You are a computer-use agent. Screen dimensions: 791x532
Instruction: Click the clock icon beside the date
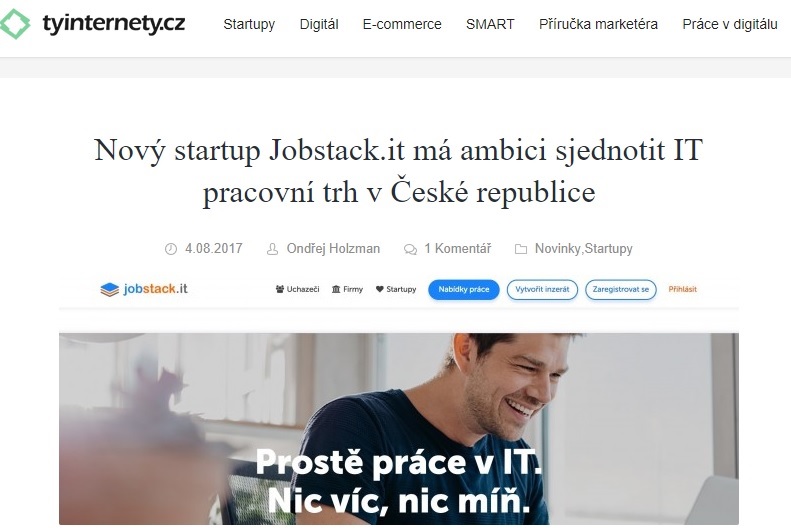click(171, 249)
